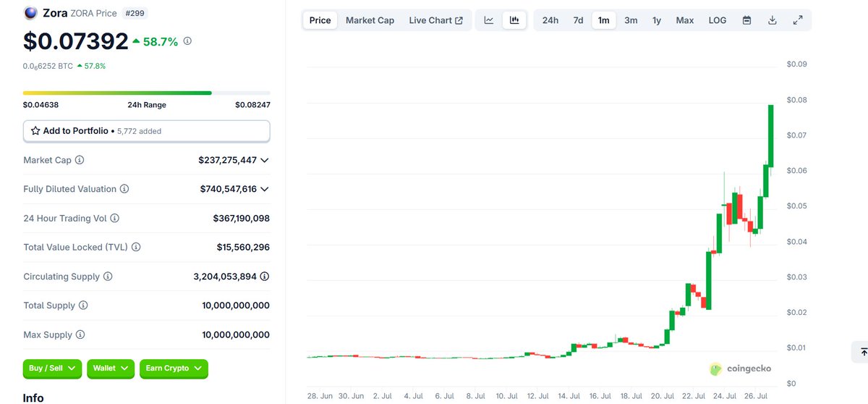Click the $0.08247 range high value

click(252, 105)
